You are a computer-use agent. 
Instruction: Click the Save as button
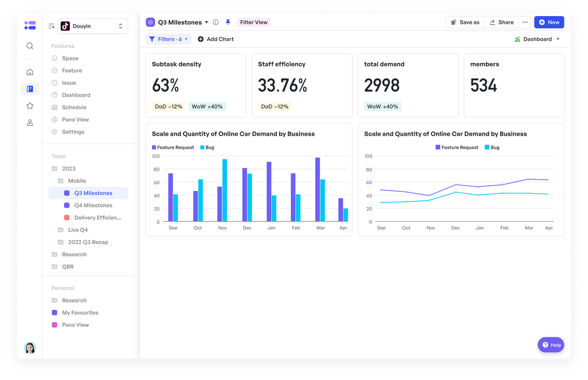coord(465,22)
